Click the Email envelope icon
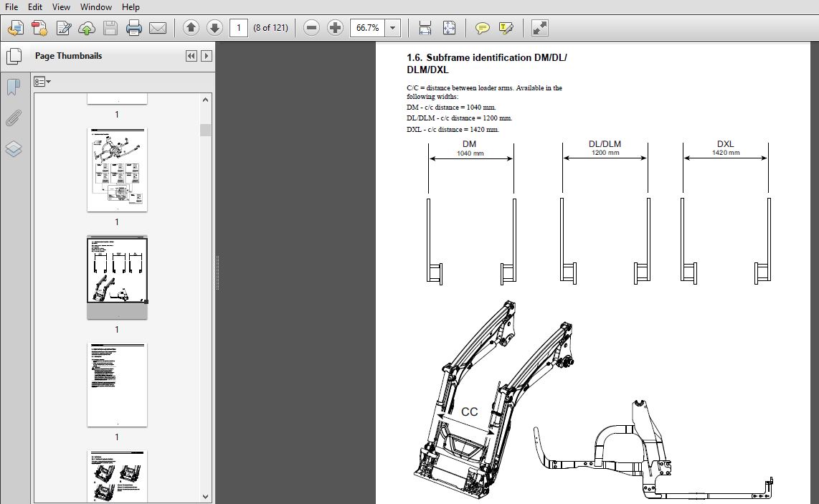The image size is (819, 504). [x=158, y=28]
